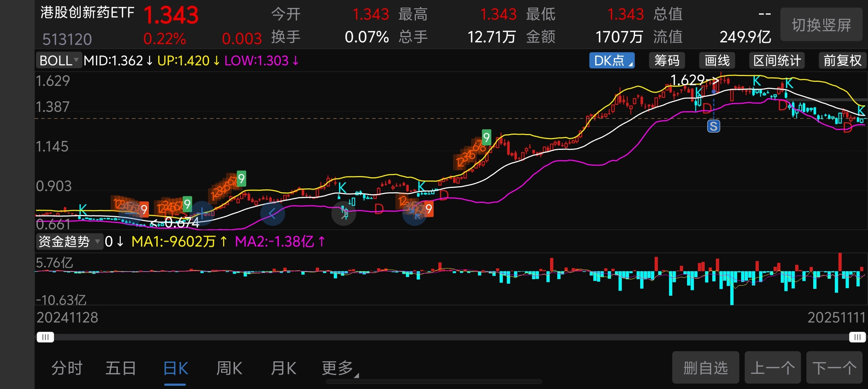Image resolution: width=868 pixels, height=389 pixels.
Task: Switch to the 分时 tab
Action: [67, 368]
